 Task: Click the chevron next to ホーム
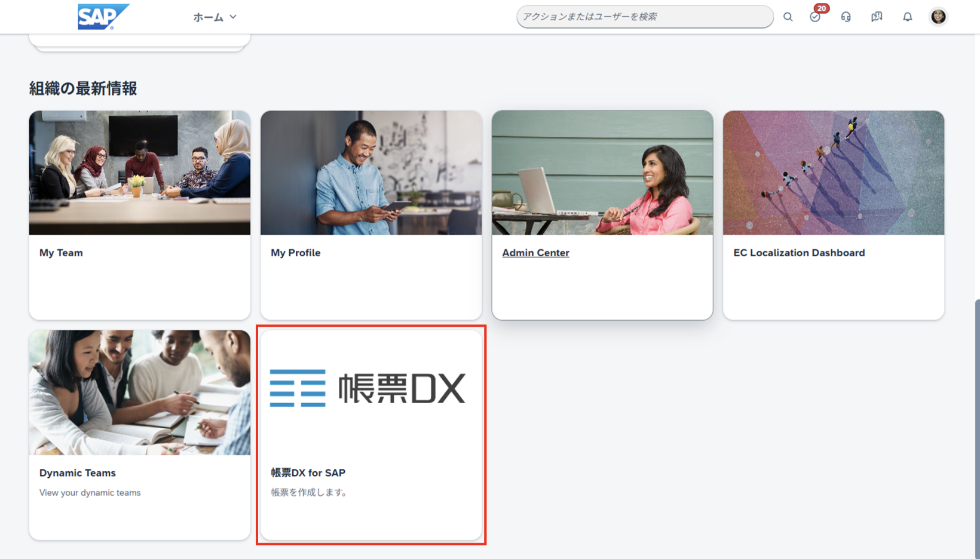click(x=233, y=17)
